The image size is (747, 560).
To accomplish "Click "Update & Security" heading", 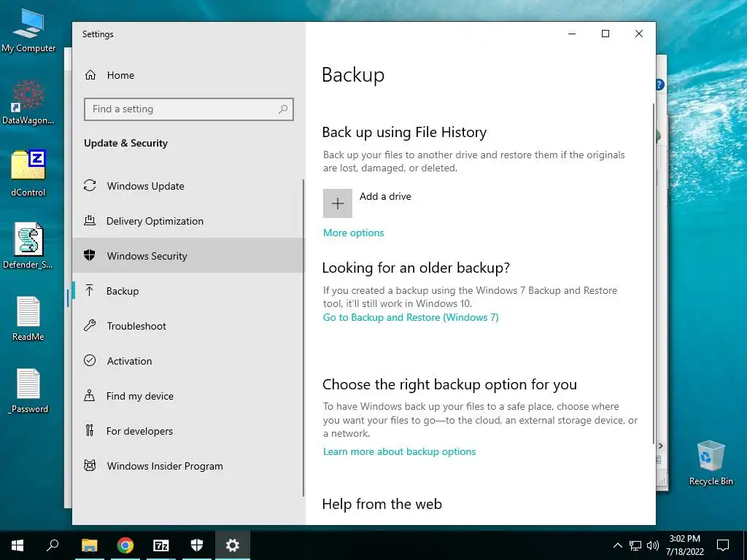I will pyautogui.click(x=125, y=144).
